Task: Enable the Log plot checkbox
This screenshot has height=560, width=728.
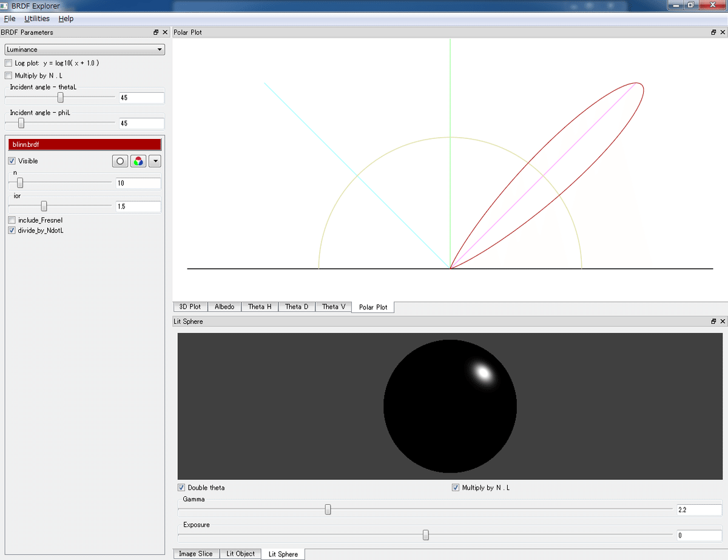Action: coord(8,62)
